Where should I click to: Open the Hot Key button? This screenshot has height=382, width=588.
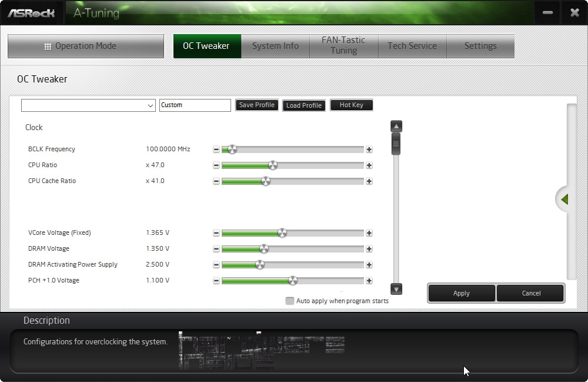352,105
